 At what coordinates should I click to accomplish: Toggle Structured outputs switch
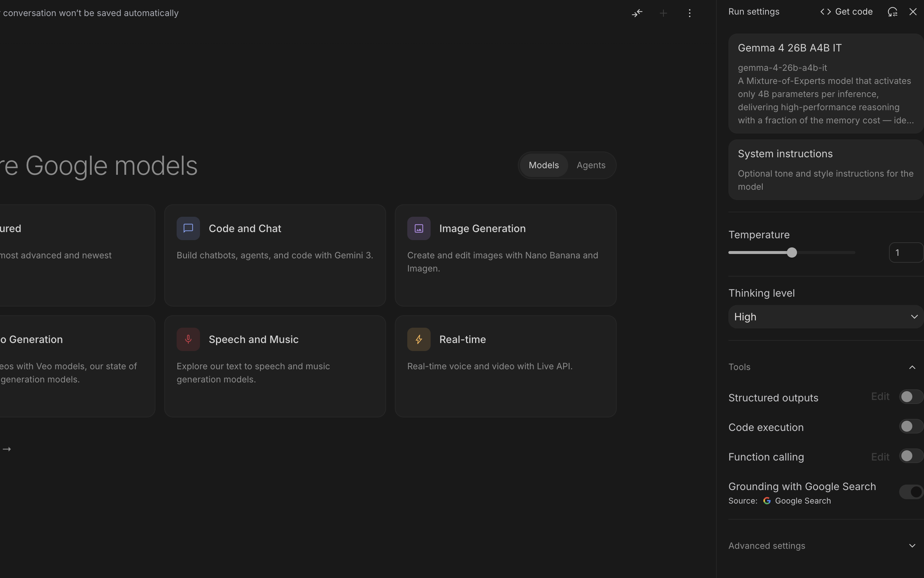point(911,397)
